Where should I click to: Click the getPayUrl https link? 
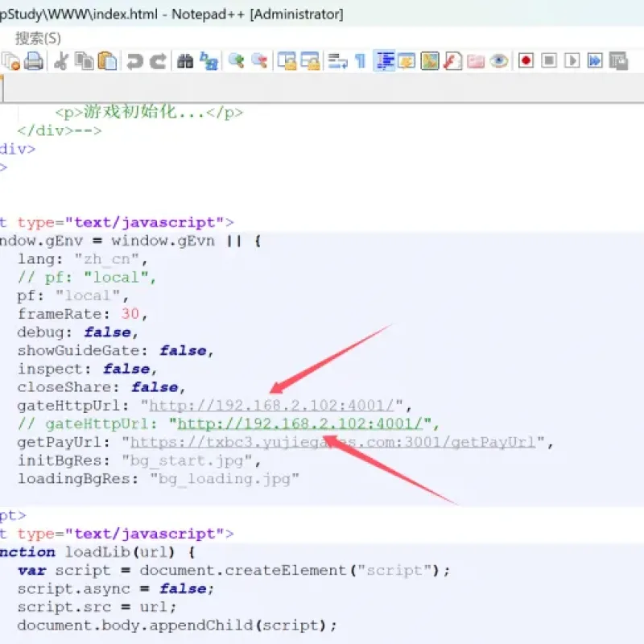pyautogui.click(x=333, y=442)
